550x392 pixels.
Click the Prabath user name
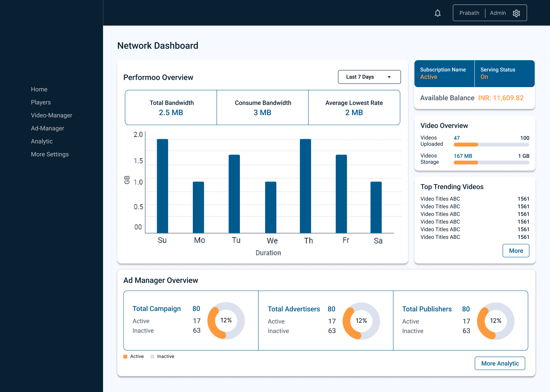pyautogui.click(x=469, y=13)
